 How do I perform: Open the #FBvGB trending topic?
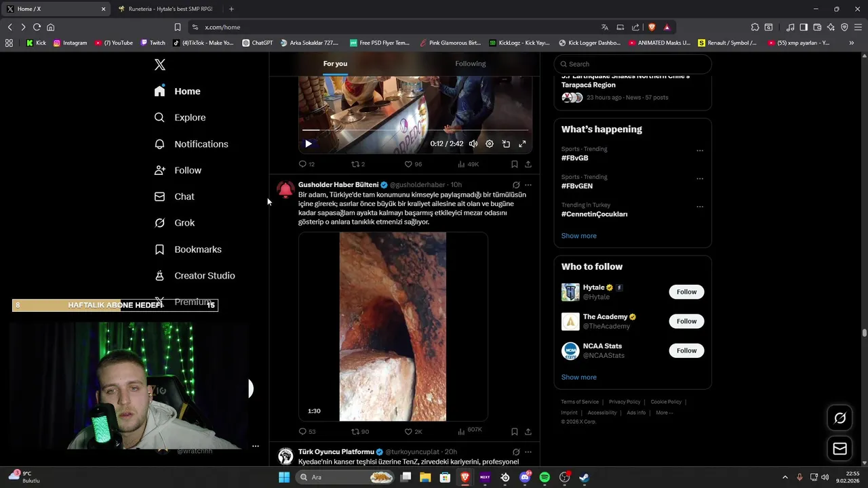[x=574, y=158]
